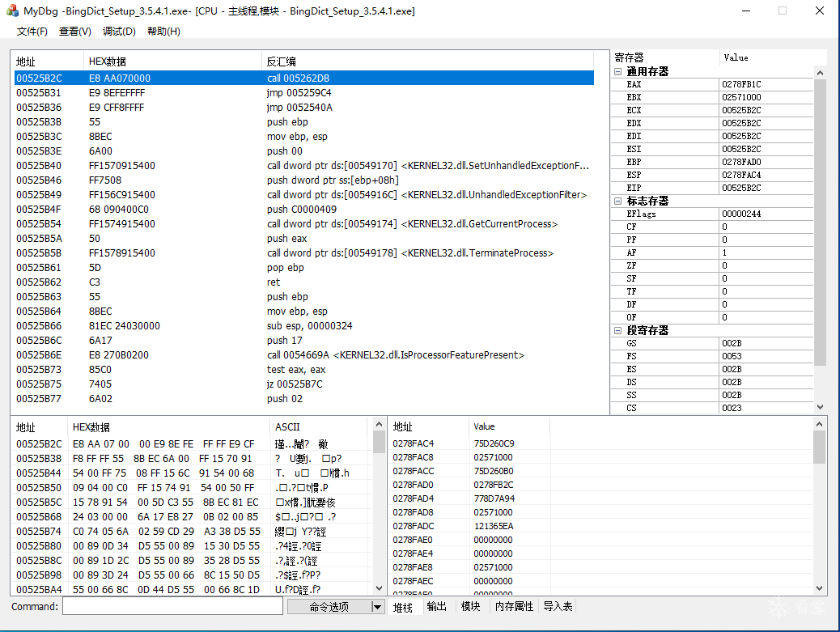Click the EIP register row
The width and height of the screenshot is (840, 632).
[x=712, y=188]
